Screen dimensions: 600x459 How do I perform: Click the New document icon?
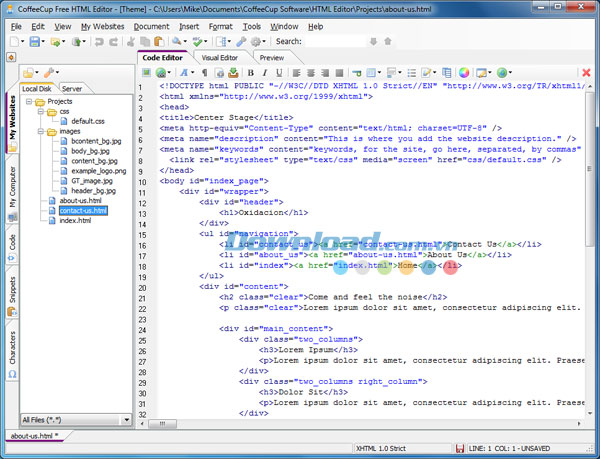tap(14, 41)
